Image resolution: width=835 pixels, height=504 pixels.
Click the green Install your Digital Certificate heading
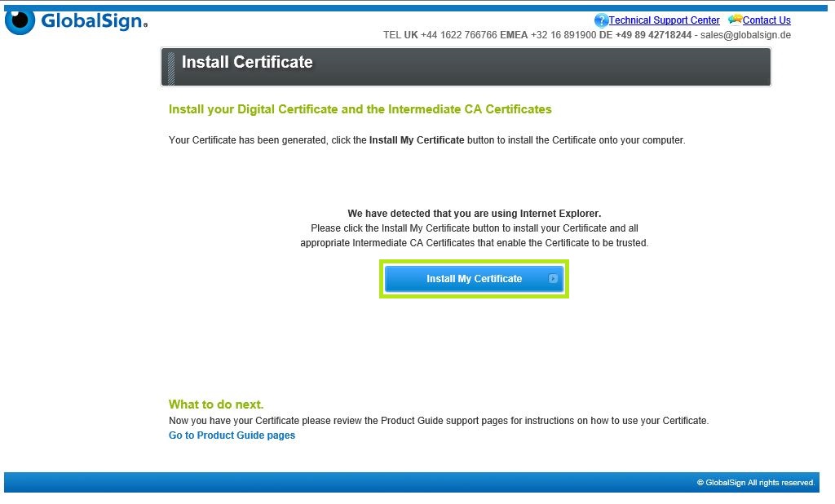click(x=360, y=109)
